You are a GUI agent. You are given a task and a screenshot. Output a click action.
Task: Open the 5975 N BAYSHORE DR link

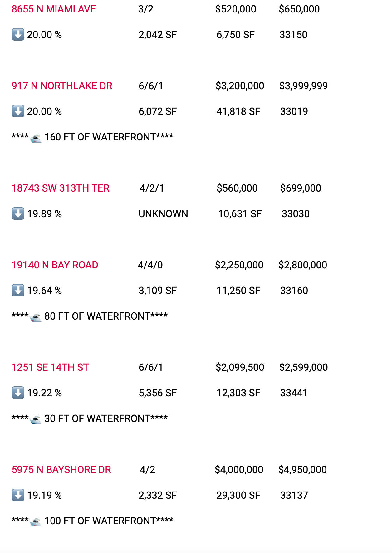61,470
